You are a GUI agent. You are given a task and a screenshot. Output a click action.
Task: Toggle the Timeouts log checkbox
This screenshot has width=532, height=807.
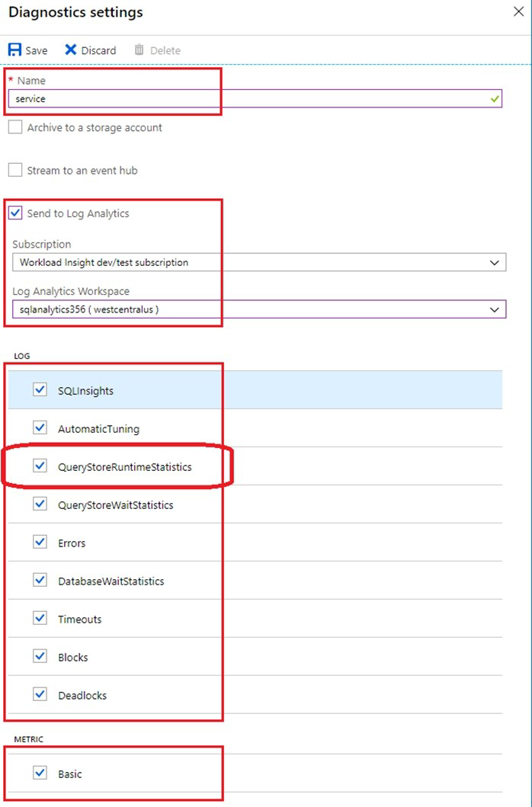pyautogui.click(x=40, y=619)
